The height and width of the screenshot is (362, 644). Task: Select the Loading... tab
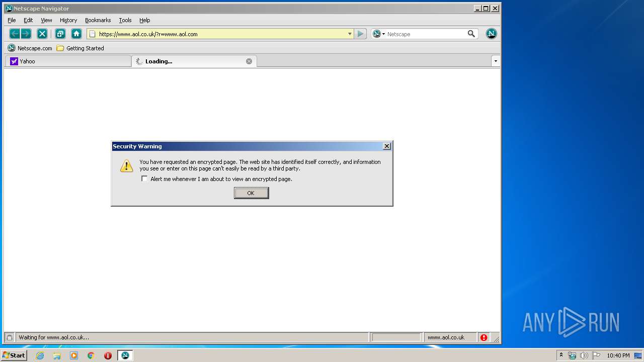(x=194, y=61)
